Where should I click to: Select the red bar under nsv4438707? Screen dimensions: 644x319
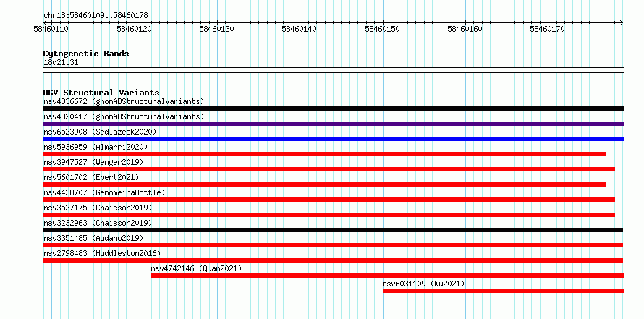[329, 200]
